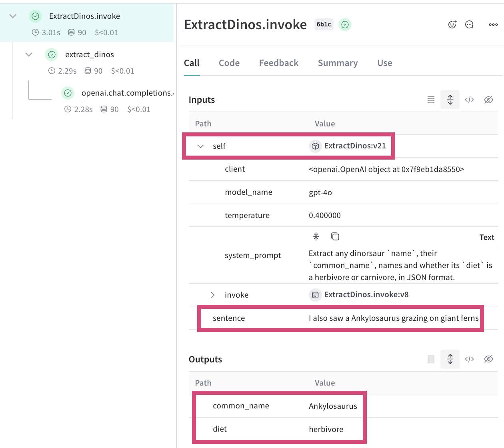Switch Outputs to list row view icon
Image resolution: width=504 pixels, height=448 pixels.
[431, 359]
